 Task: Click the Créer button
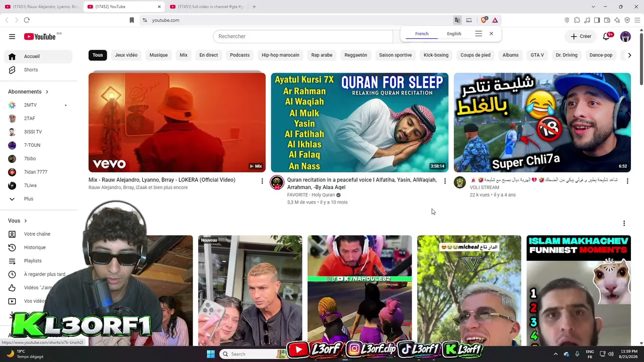click(x=581, y=36)
